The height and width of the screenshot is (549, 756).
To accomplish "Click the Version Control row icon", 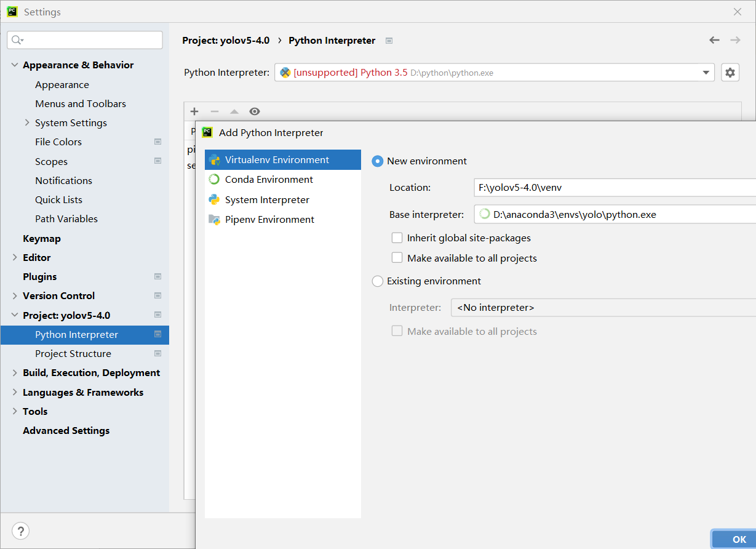I will pyautogui.click(x=158, y=295).
